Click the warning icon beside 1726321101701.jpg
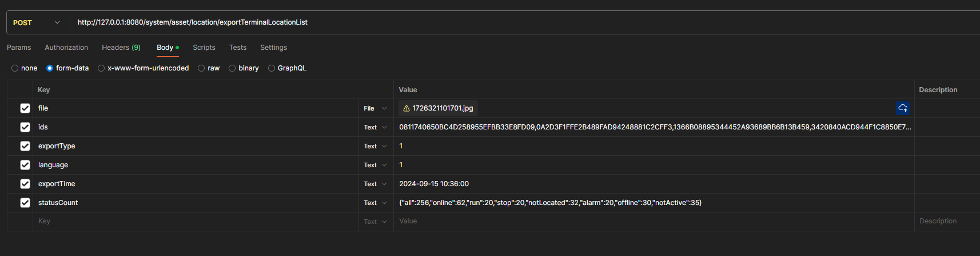 (x=407, y=108)
